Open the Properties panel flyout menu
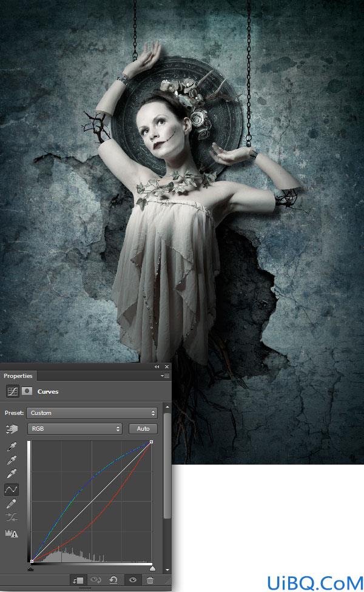Image resolution: width=364 pixels, height=592 pixels. point(165,375)
